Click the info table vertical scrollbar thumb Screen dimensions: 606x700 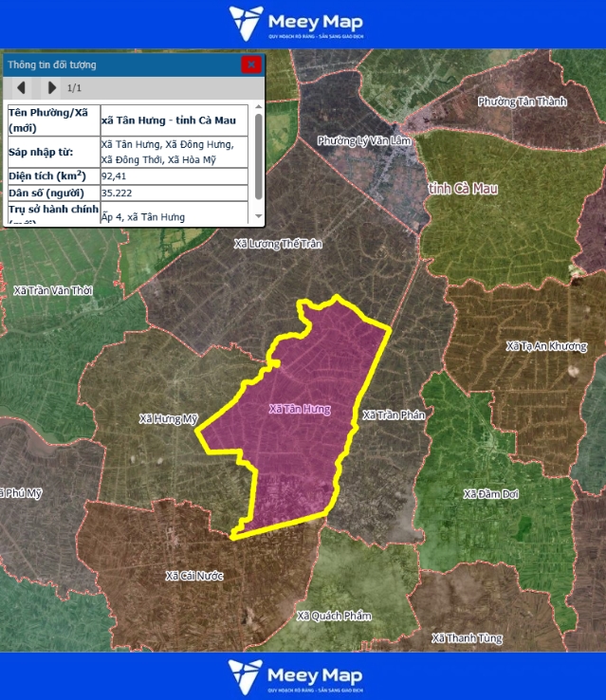tap(259, 157)
